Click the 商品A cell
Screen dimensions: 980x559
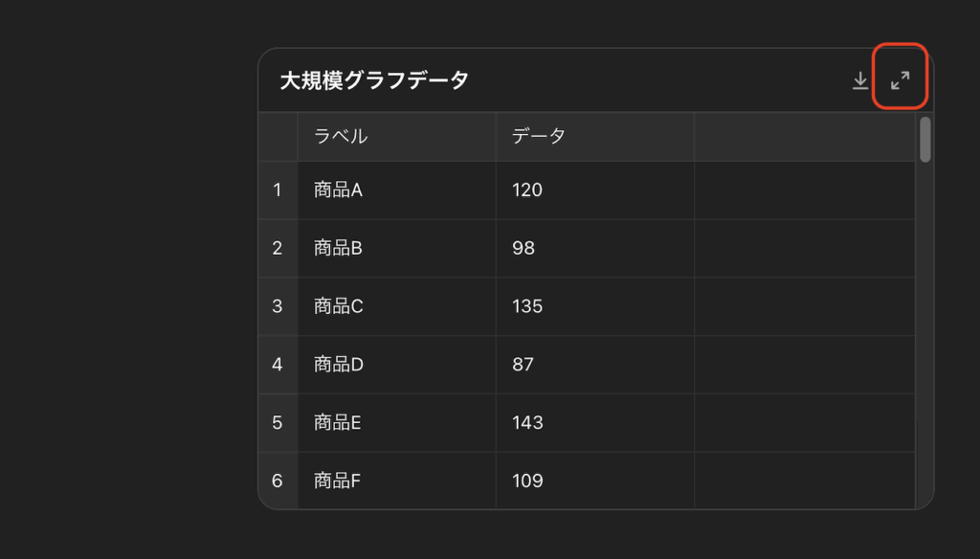tap(397, 190)
